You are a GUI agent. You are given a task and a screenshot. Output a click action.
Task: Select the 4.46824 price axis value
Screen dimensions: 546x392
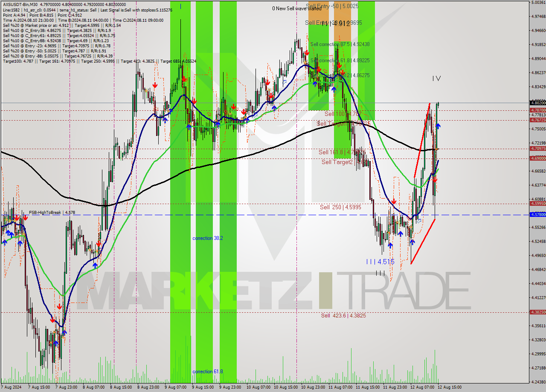(x=538, y=269)
